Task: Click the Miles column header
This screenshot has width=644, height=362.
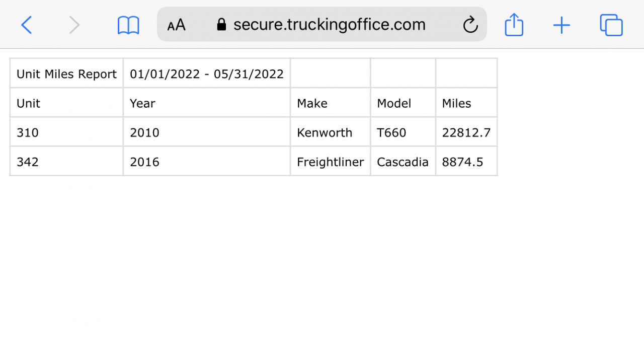Action: pyautogui.click(x=466, y=103)
